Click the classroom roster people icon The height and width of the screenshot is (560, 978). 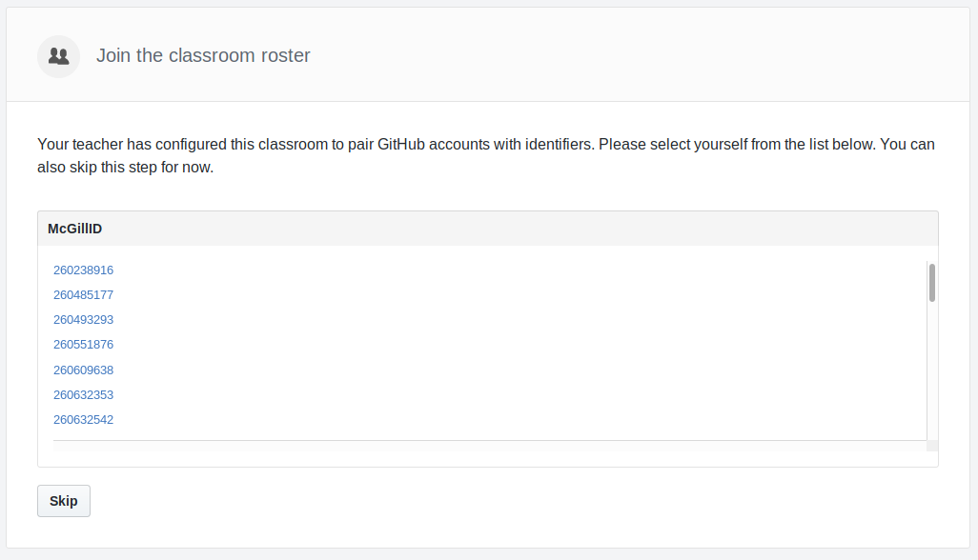pos(59,56)
